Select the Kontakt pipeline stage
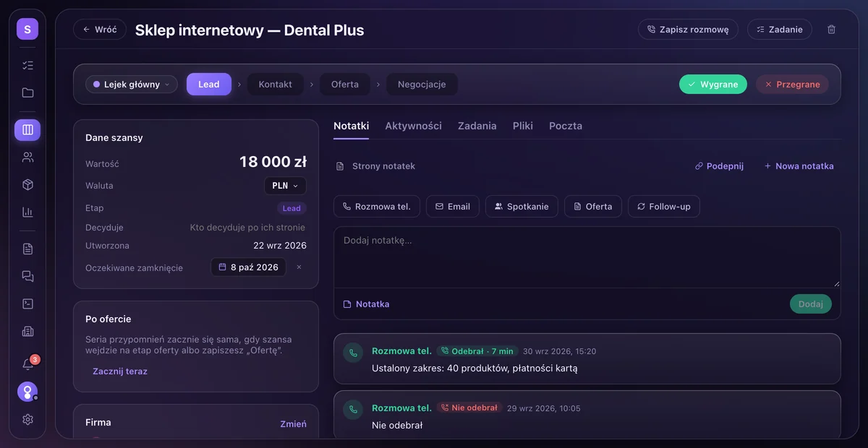The width and height of the screenshot is (868, 448). (275, 85)
